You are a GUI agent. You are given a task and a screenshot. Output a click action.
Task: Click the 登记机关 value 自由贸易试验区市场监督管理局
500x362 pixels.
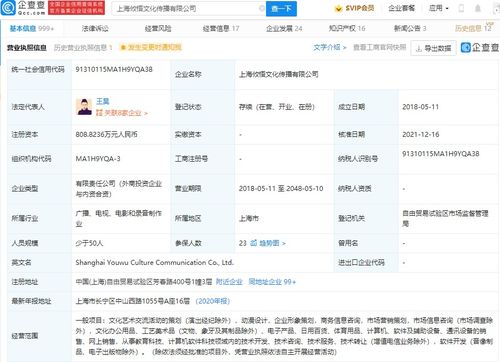445,218
